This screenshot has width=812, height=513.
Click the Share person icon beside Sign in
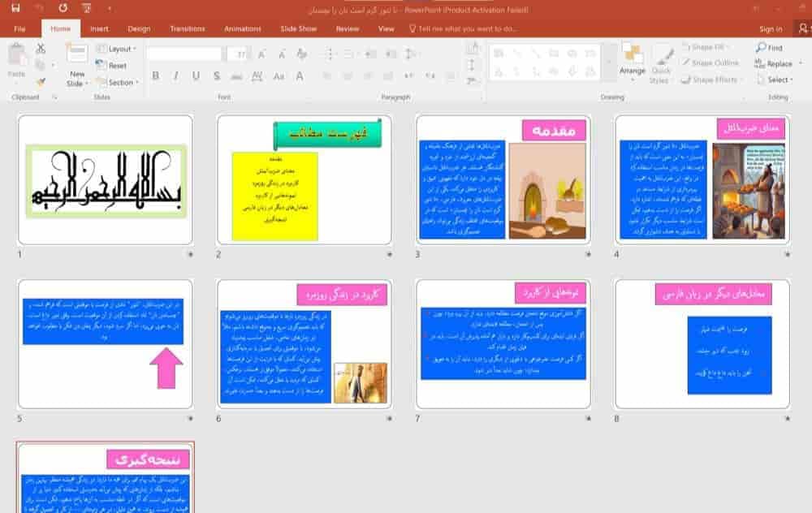(x=803, y=28)
